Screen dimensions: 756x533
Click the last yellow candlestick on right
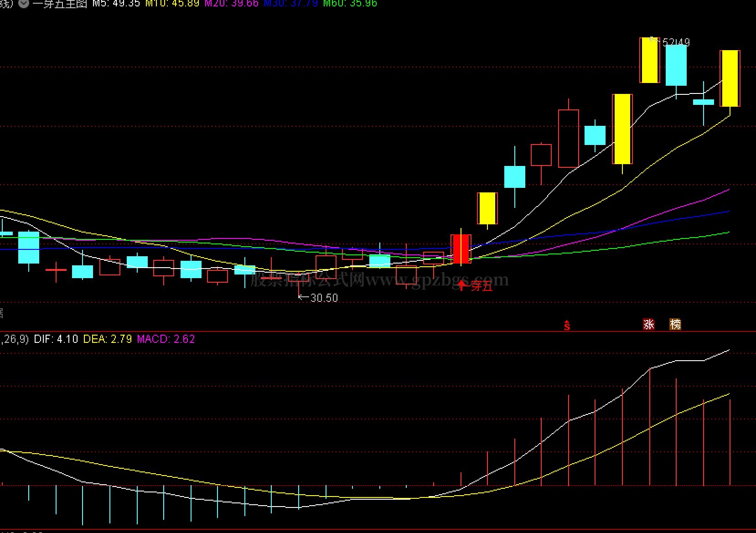click(730, 78)
